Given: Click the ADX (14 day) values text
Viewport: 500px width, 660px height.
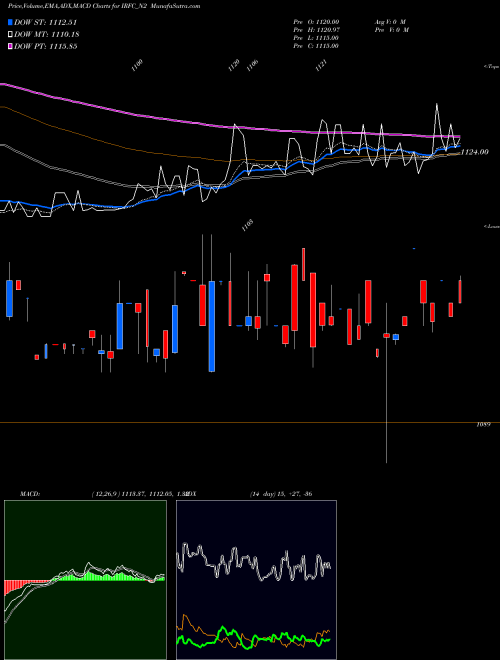Looking at the screenshot, I should 280,494.
